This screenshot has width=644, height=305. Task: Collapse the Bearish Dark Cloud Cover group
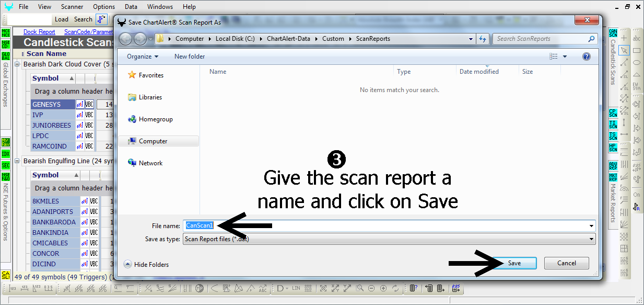click(x=18, y=64)
